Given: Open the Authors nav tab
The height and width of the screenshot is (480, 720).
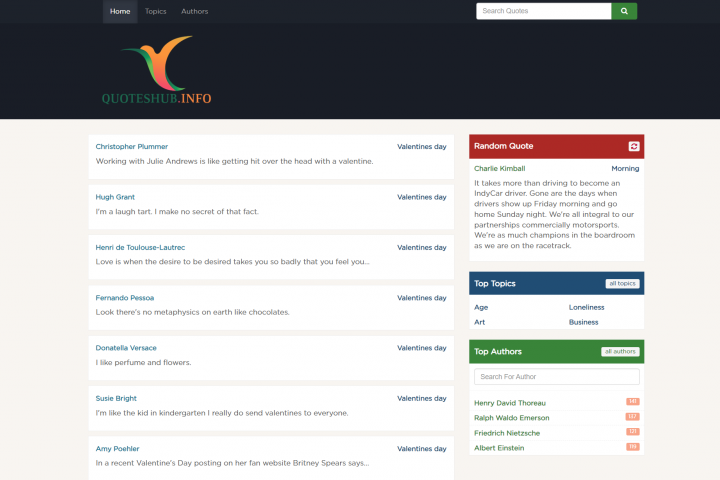Looking at the screenshot, I should 195,11.
